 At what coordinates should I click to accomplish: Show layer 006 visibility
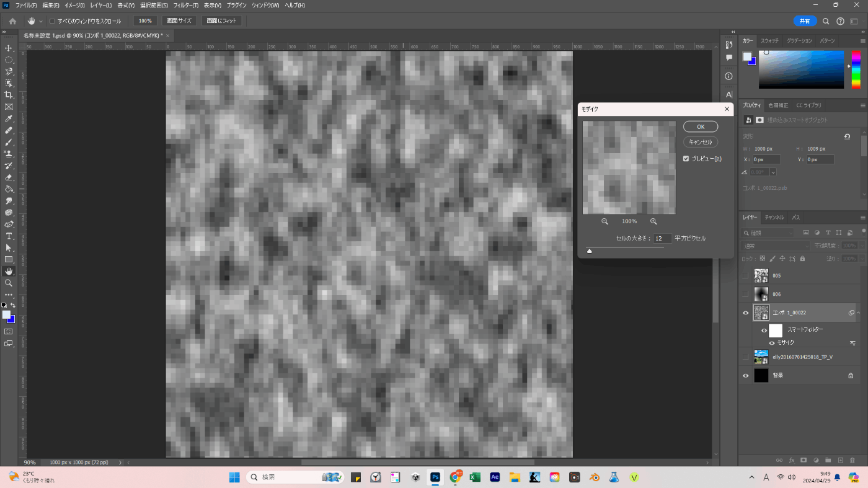click(x=745, y=294)
